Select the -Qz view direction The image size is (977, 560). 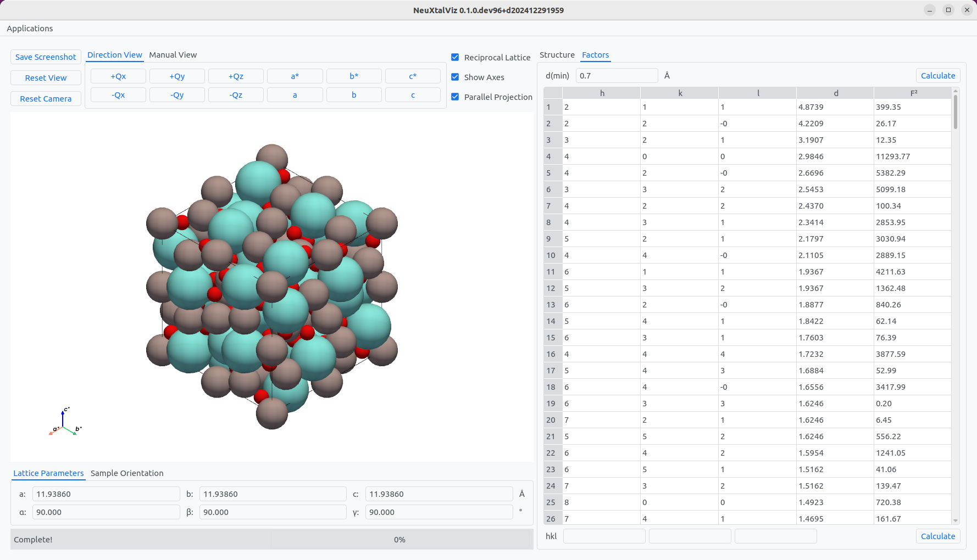(x=236, y=95)
